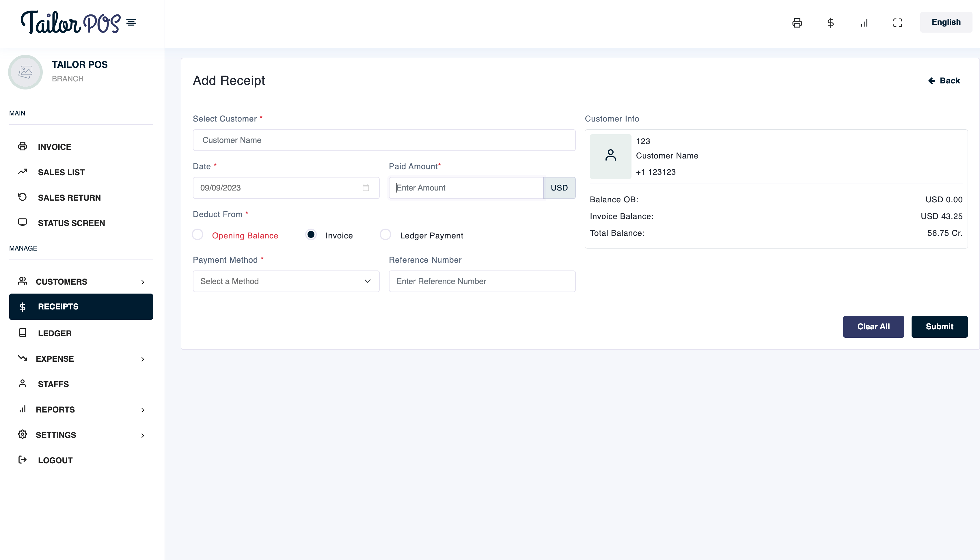The height and width of the screenshot is (560, 980).
Task: Click the printer icon in top bar
Action: pos(797,23)
